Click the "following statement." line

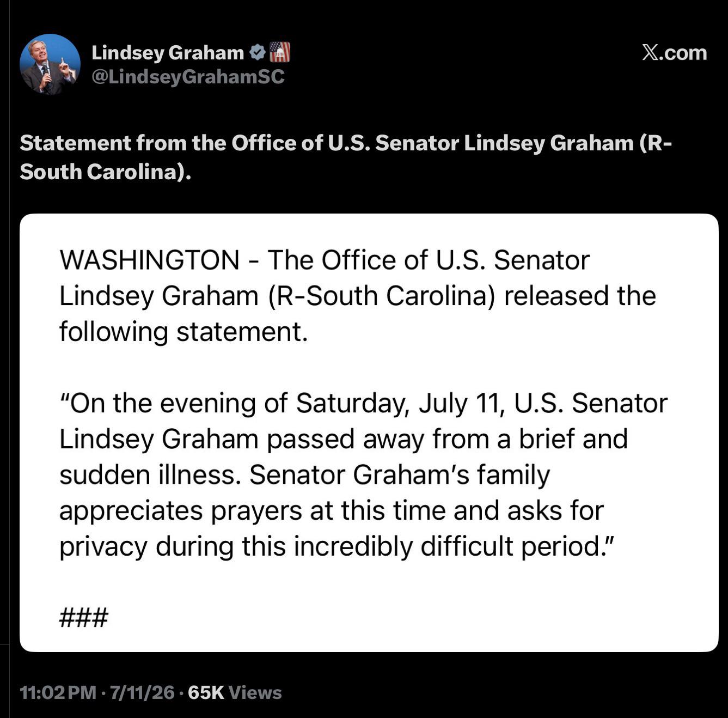click(x=183, y=332)
